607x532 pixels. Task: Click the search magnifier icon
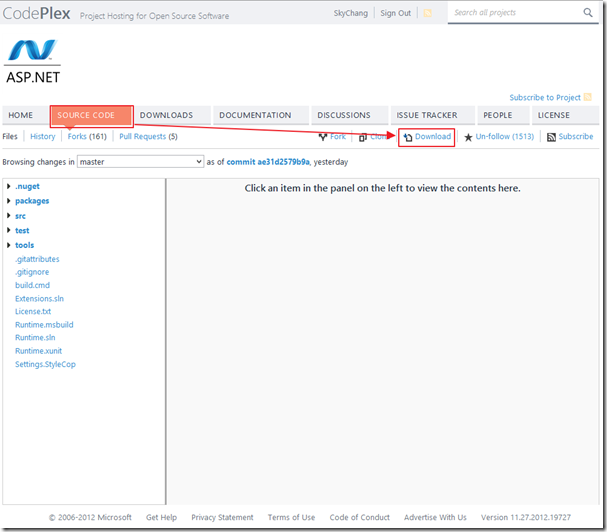coord(588,12)
